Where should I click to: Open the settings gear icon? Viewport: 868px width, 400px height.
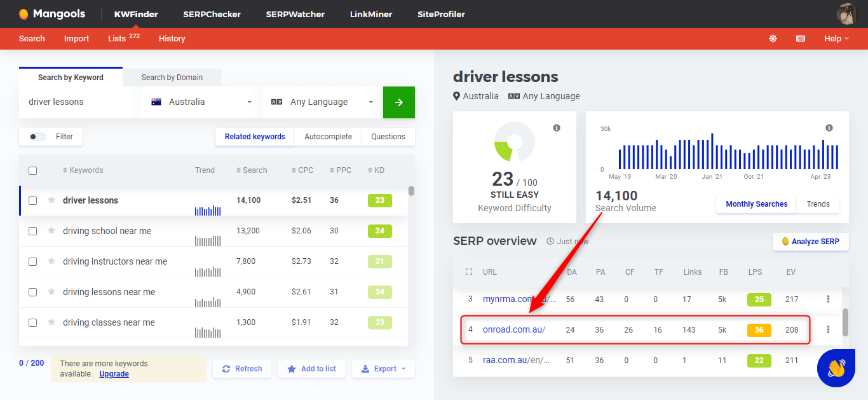(773, 39)
